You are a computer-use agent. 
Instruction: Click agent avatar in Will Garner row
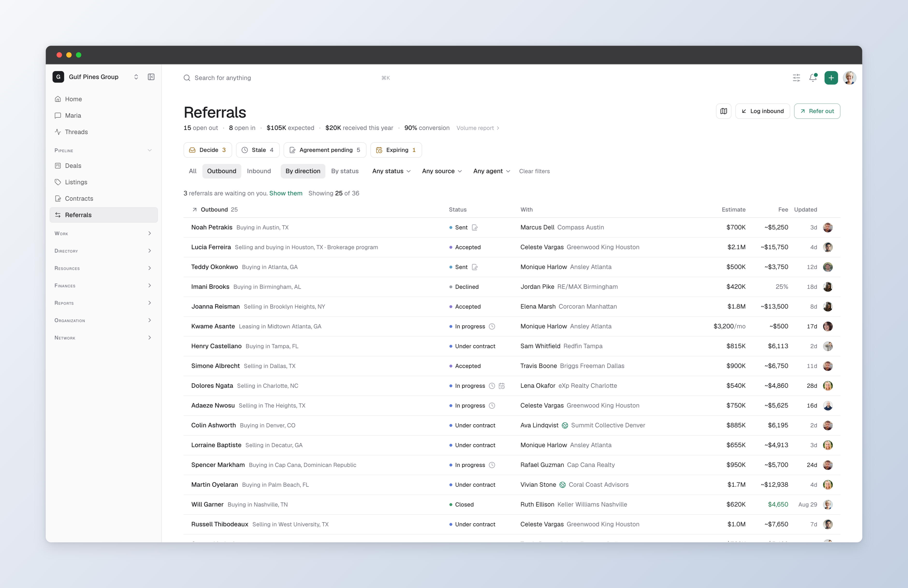coord(828,504)
